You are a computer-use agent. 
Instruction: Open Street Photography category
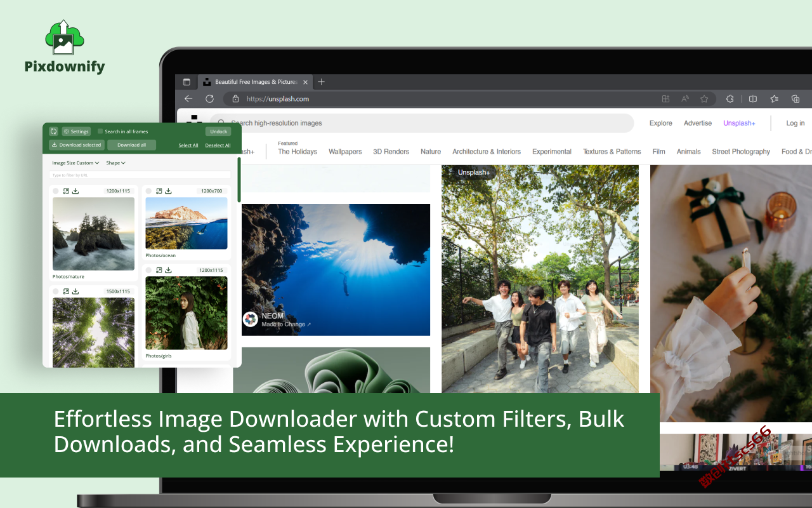coord(741,152)
